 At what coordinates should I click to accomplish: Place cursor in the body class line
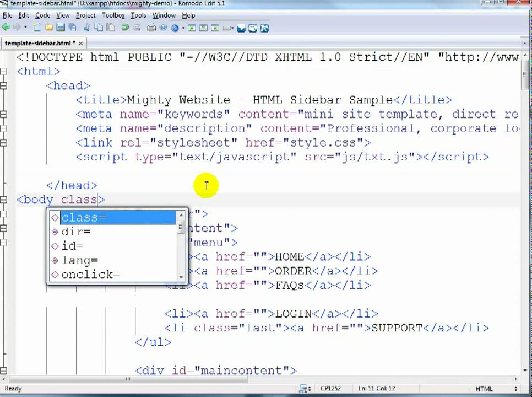61,200
